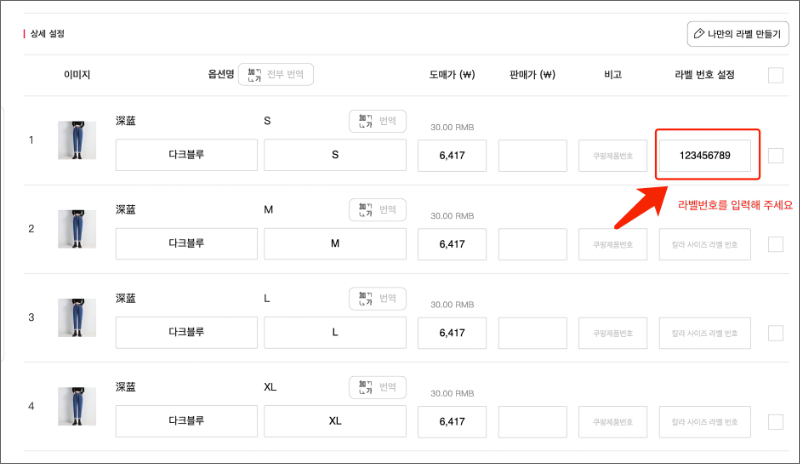The height and width of the screenshot is (464, 800).
Task: Click wholesale price 6,417 field in row 3
Action: pyautogui.click(x=452, y=332)
